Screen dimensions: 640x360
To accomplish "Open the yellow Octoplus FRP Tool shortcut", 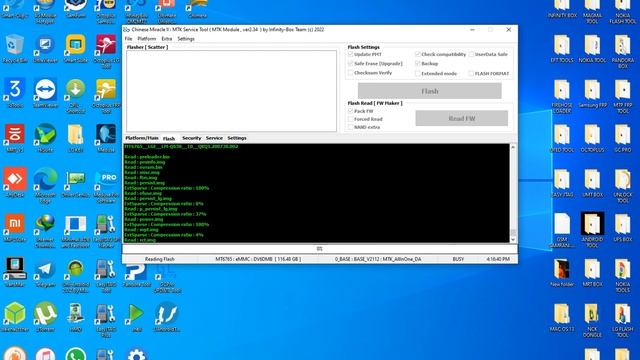I will point(106,96).
